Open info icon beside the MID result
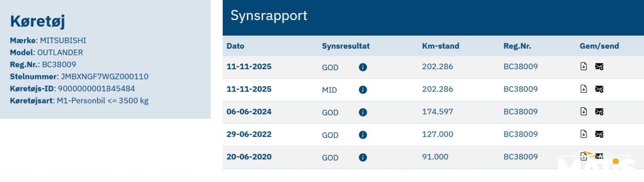The height and width of the screenshot is (182, 644). pos(363,90)
